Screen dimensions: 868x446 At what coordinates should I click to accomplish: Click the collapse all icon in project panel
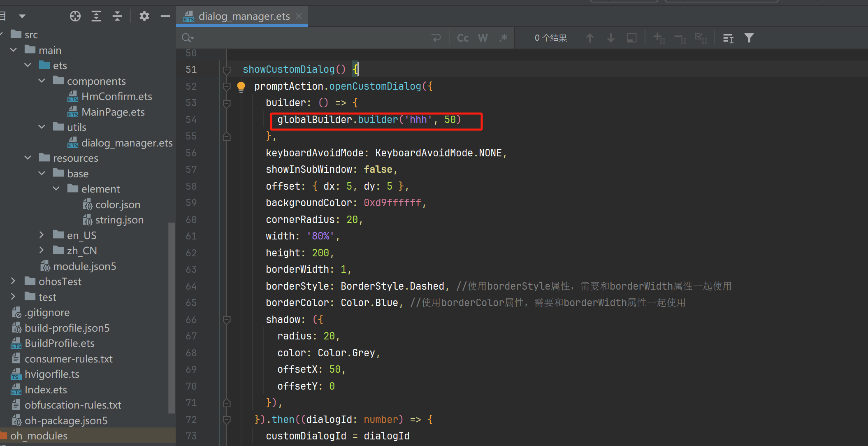tap(117, 16)
